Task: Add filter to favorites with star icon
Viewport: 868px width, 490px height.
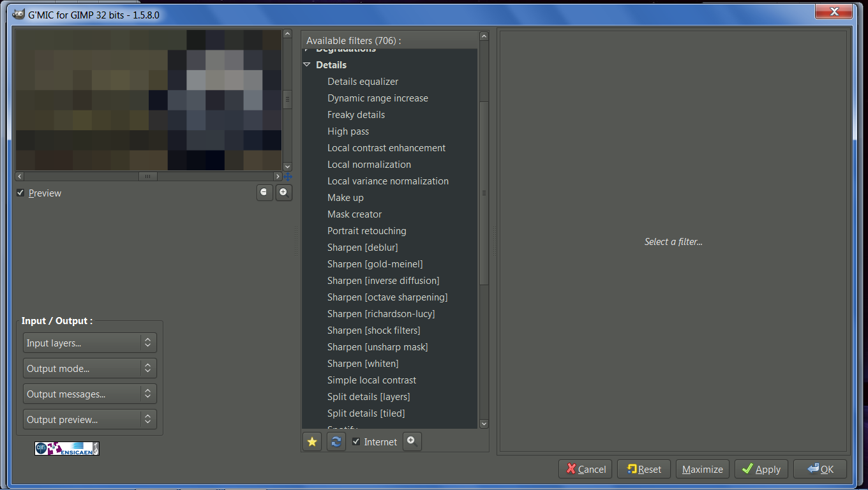Action: coord(311,442)
